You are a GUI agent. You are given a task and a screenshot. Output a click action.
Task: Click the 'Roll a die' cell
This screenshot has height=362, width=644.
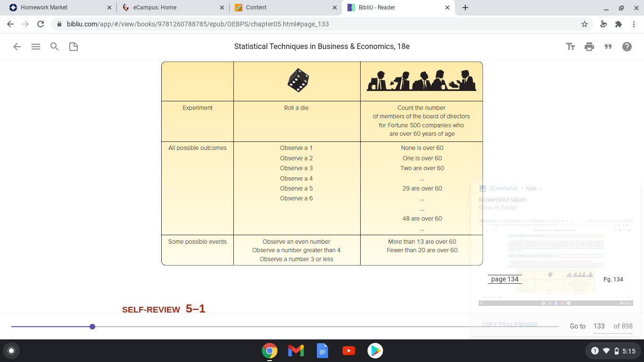[x=297, y=108]
